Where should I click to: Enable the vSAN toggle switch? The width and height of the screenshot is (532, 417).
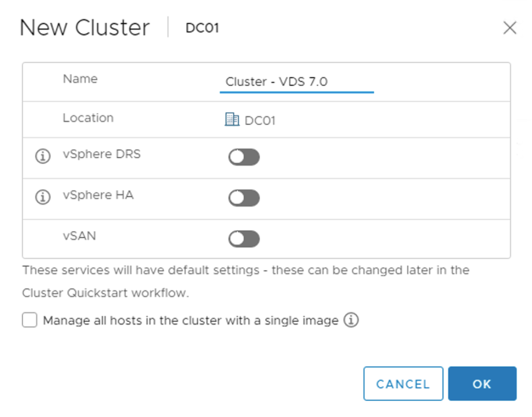click(244, 239)
